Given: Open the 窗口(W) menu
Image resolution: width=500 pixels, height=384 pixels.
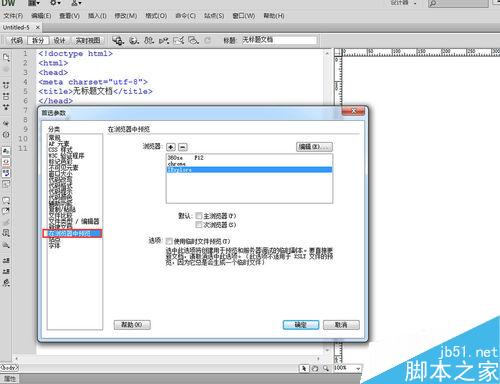Looking at the screenshot, I should tap(244, 16).
